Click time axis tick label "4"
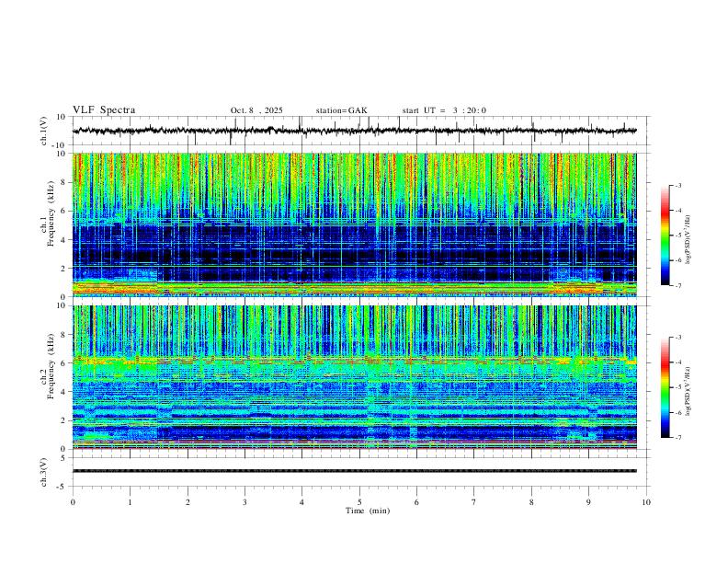 pyautogui.click(x=301, y=502)
